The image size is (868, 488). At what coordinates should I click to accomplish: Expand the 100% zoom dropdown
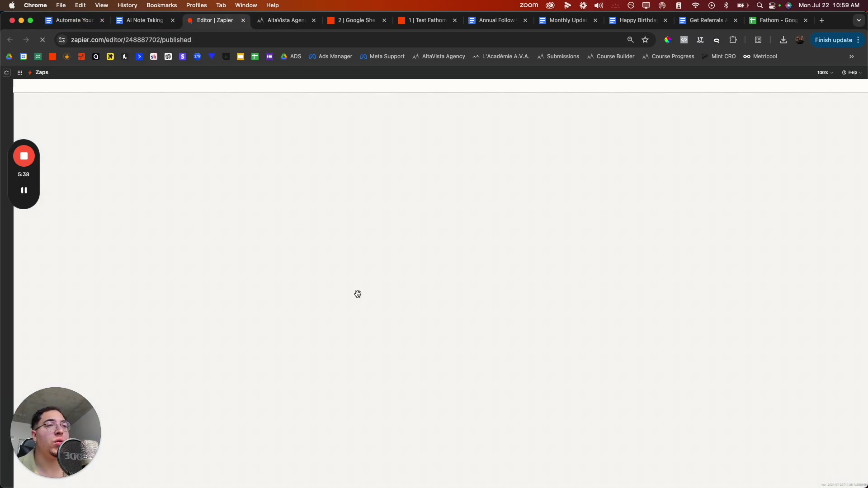click(825, 72)
